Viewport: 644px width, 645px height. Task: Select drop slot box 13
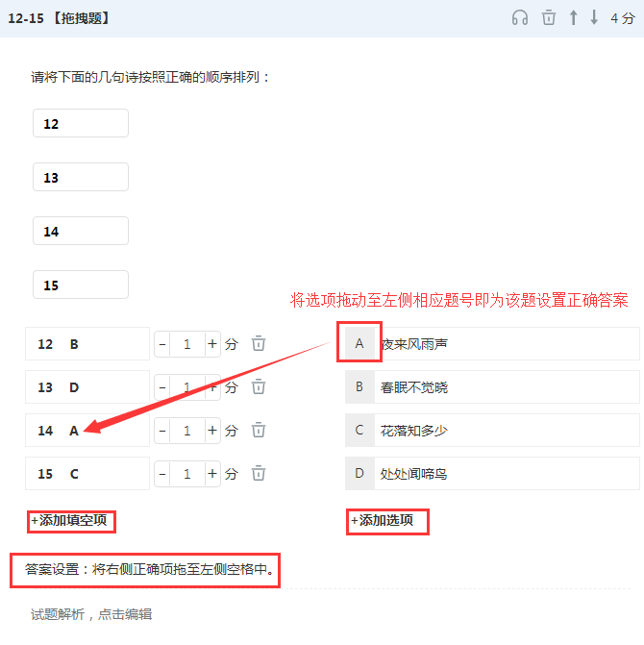tap(81, 177)
